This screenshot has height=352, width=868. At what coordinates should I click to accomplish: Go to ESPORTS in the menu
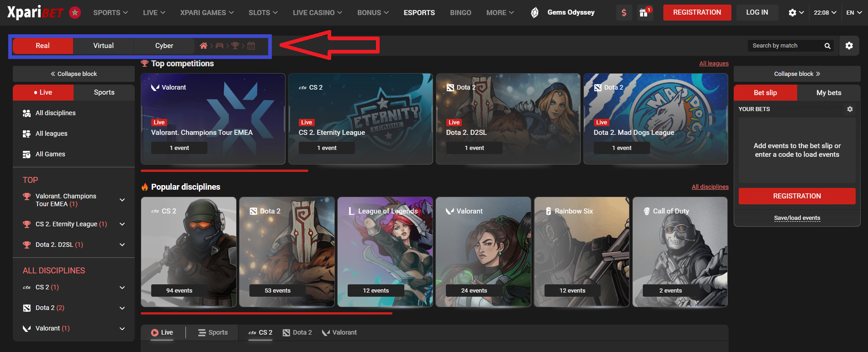[419, 13]
